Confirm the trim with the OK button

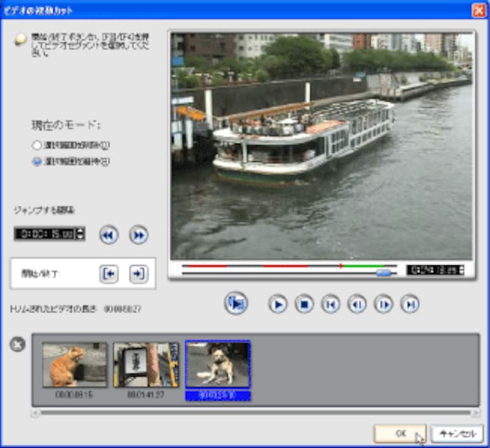(400, 433)
